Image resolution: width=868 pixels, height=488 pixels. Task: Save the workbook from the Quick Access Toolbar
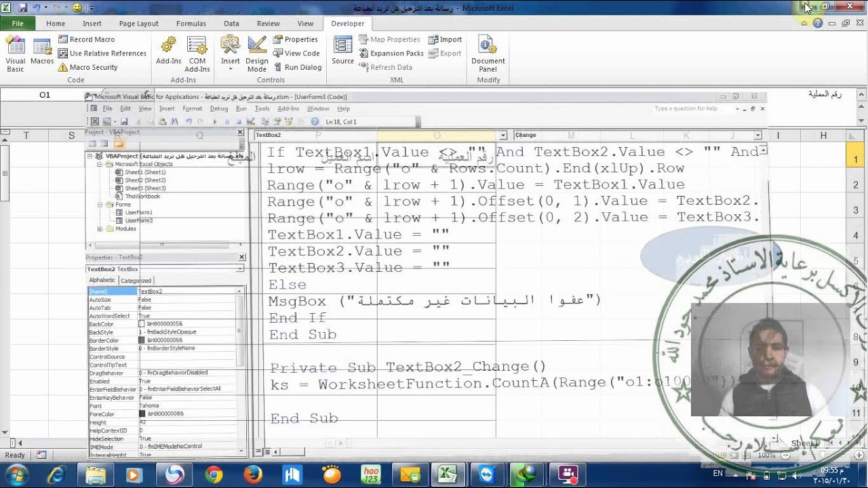(23, 7)
